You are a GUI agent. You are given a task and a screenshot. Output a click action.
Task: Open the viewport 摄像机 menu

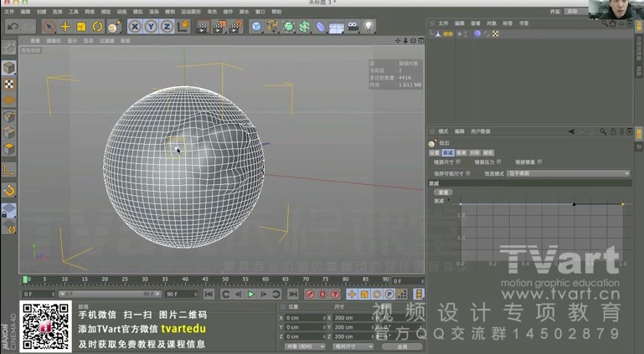(x=54, y=41)
